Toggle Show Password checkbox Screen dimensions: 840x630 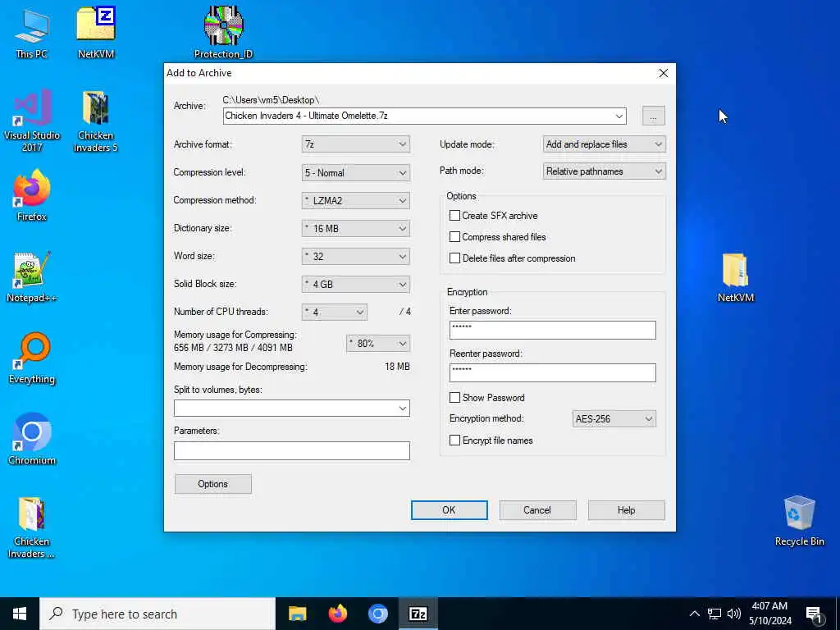click(454, 398)
